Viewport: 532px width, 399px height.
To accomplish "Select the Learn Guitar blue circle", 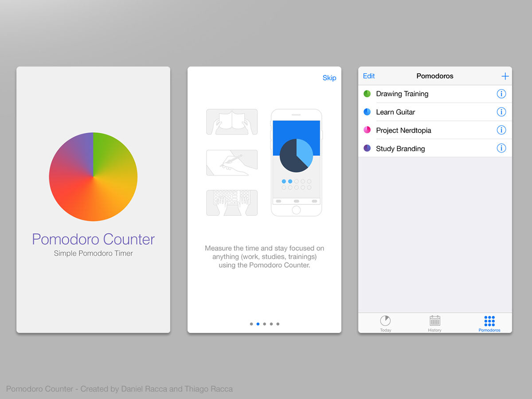I will click(367, 112).
